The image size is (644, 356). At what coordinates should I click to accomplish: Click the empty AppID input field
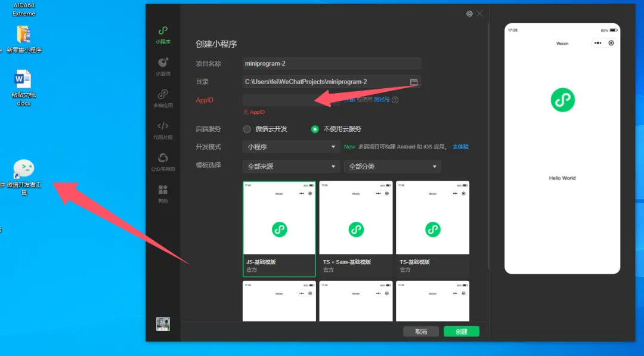click(x=291, y=100)
